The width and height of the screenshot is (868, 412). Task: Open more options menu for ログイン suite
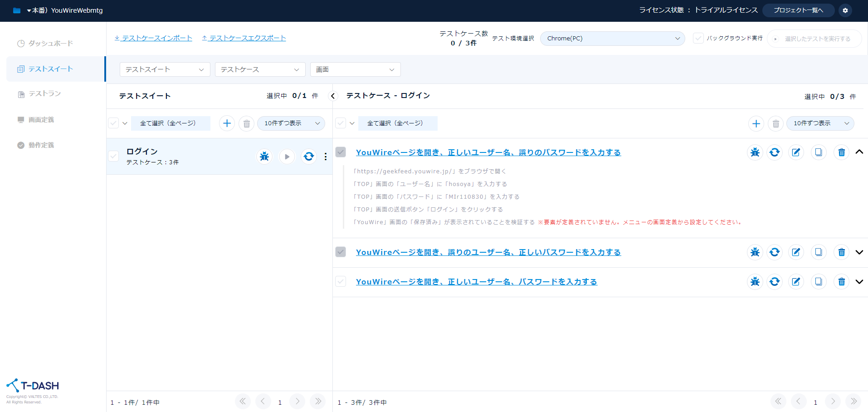pos(326,157)
